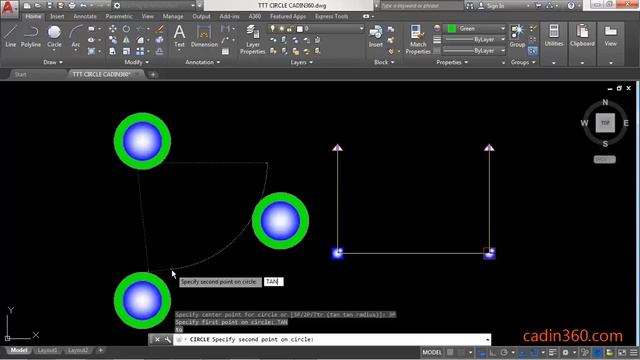Select the Line drawing tool

pos(10,36)
